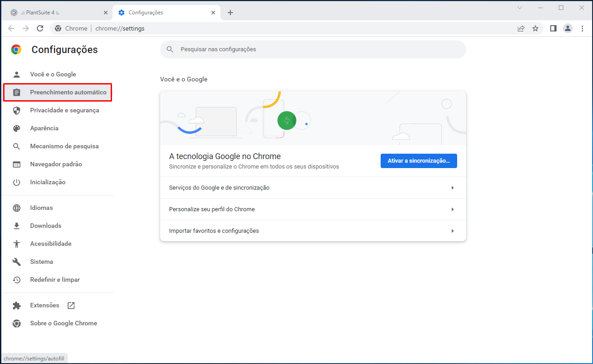Click the person icon beside Você e o Google
This screenshot has width=593, height=364.
pos(17,75)
